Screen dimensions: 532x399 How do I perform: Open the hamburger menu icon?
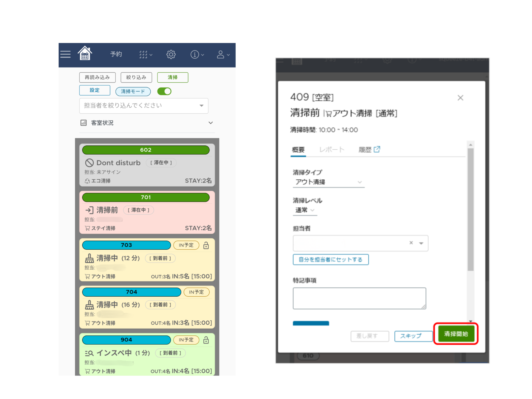65,54
